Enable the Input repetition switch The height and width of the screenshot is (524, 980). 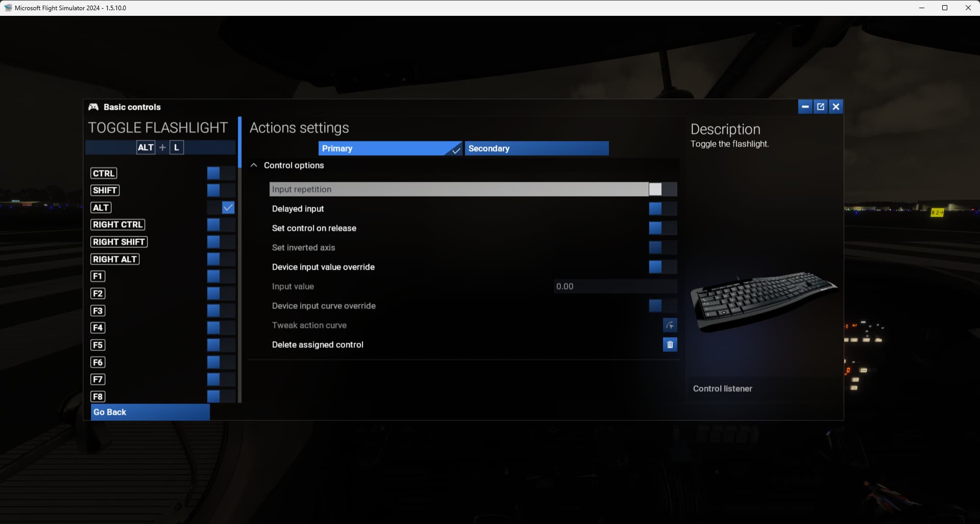click(x=663, y=189)
